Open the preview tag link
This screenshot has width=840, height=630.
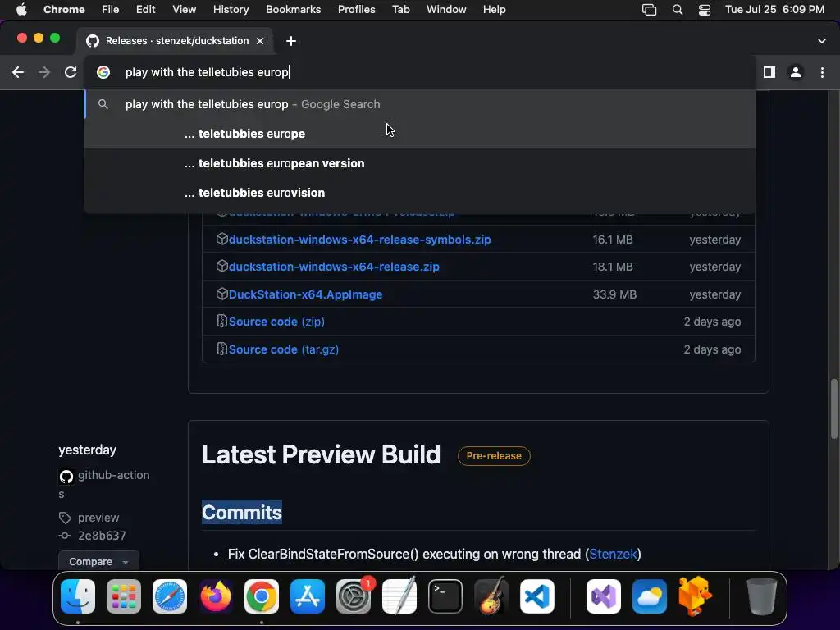click(x=98, y=518)
